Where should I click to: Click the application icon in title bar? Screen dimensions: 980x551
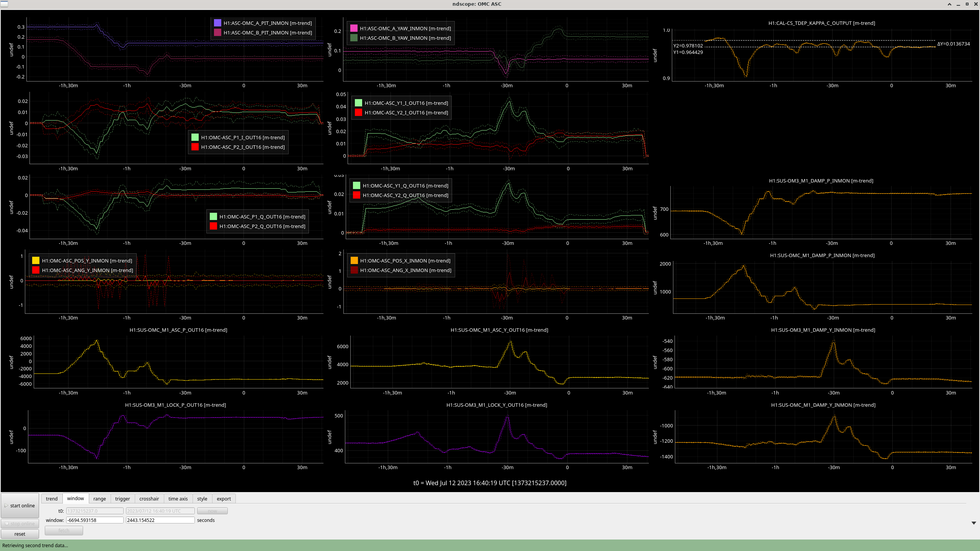point(4,4)
